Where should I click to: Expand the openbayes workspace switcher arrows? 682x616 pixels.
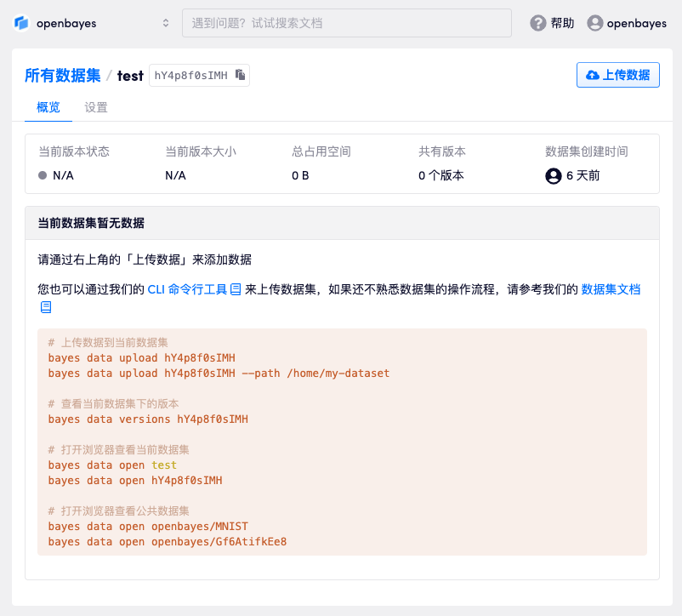point(166,23)
